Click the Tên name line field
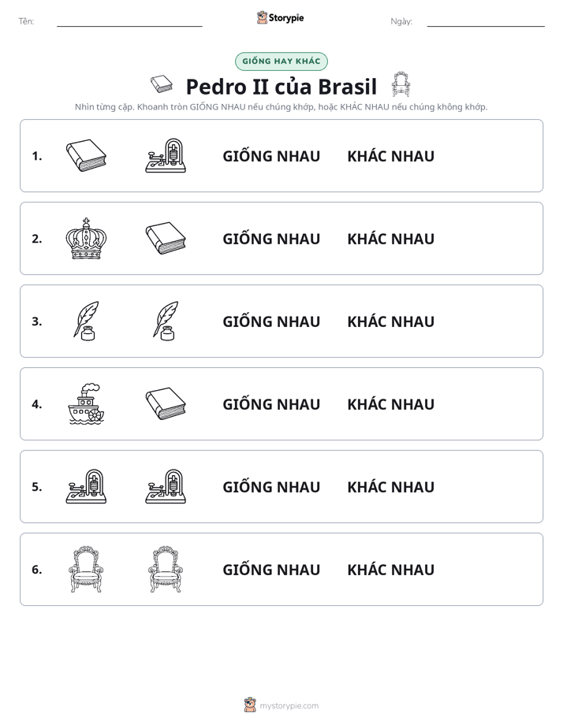Viewport: 563px width, 728px height. point(129,21)
